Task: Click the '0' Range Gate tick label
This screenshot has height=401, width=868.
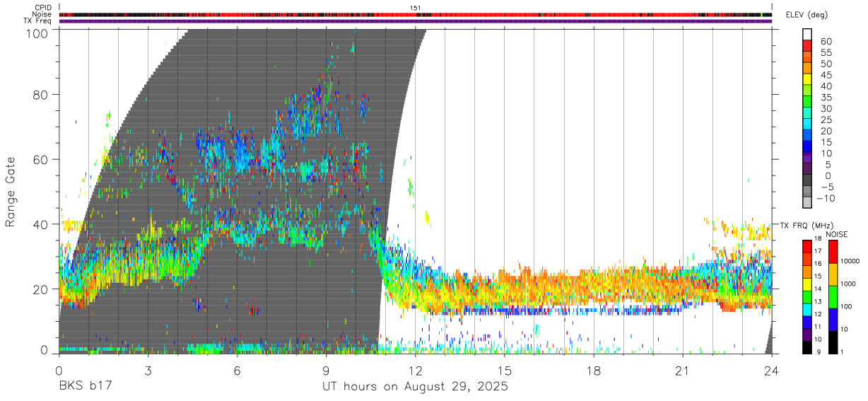Action: pos(45,350)
